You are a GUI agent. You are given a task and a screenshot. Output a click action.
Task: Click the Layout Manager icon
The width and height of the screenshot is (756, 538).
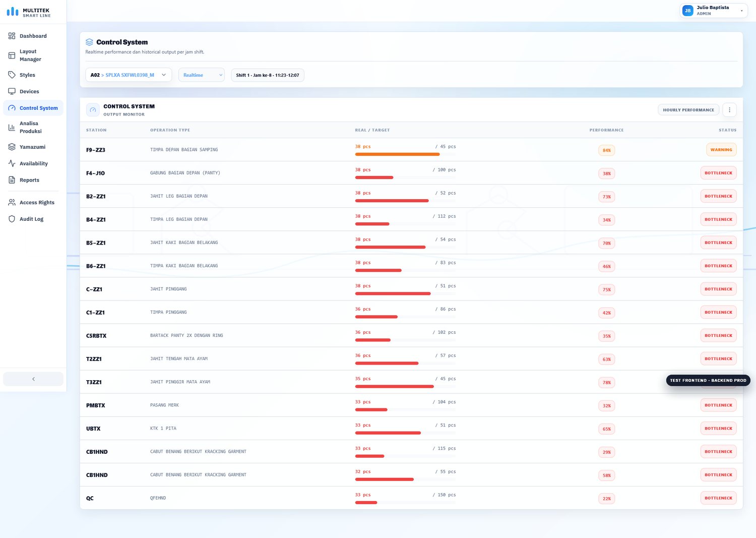12,55
